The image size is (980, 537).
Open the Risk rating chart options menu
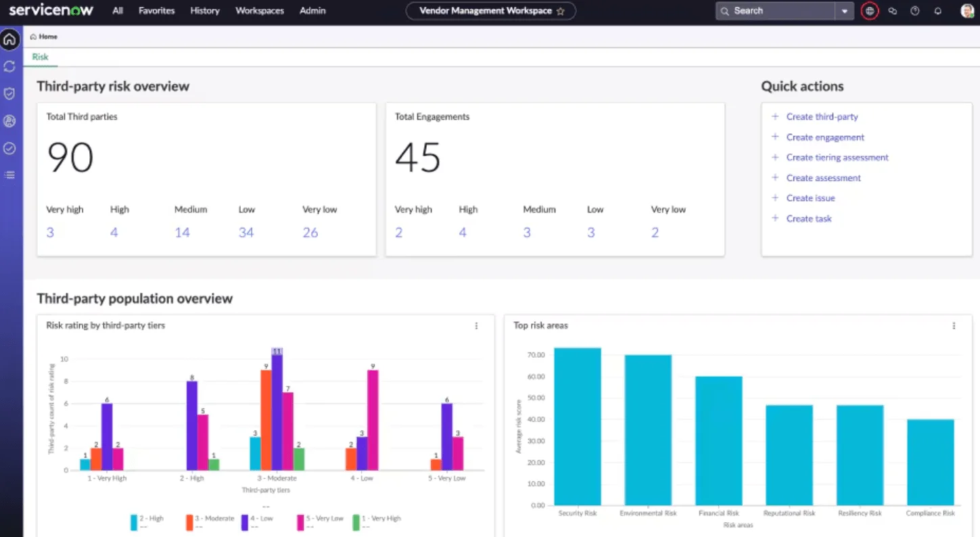[x=476, y=325]
